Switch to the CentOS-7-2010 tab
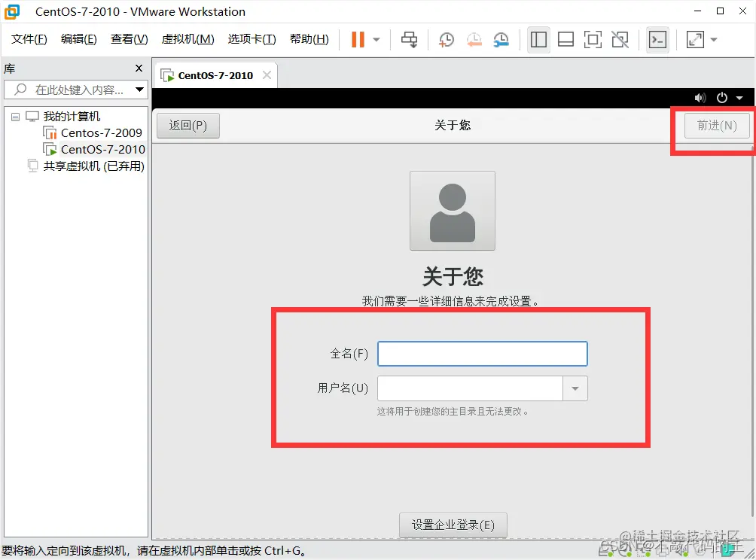Image resolution: width=756 pixels, height=560 pixels. tap(215, 75)
